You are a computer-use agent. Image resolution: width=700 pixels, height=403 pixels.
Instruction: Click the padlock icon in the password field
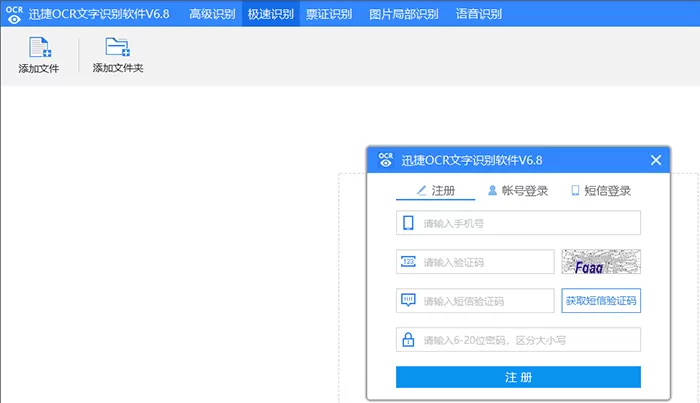(x=408, y=339)
